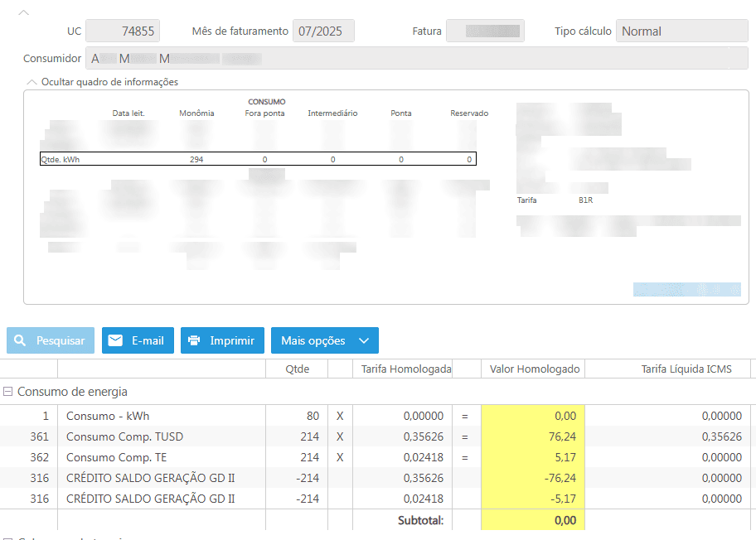
Task: Print the invoice with Imprimir button
Action: [x=222, y=340]
